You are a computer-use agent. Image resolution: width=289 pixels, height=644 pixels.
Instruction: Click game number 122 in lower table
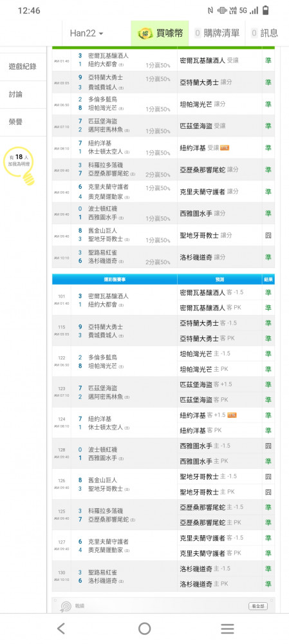62,357
